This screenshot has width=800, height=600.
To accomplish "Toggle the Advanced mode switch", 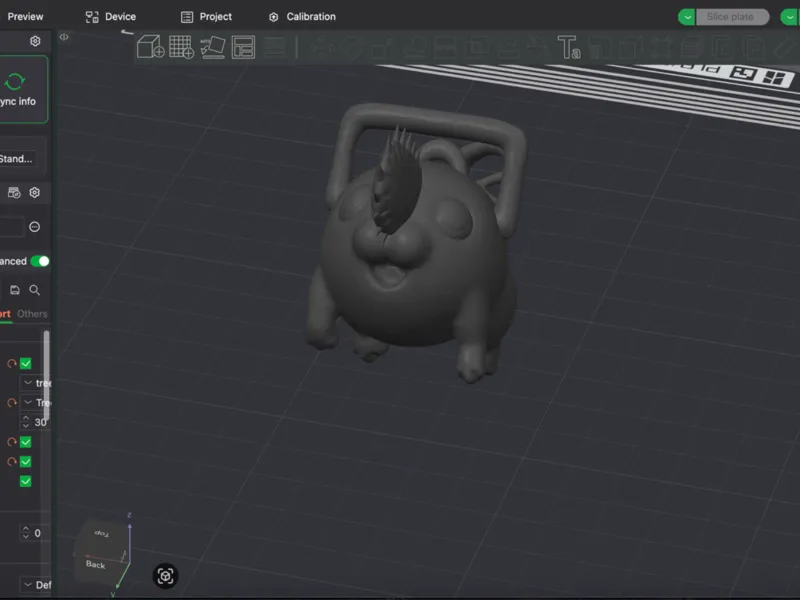I will (40, 261).
